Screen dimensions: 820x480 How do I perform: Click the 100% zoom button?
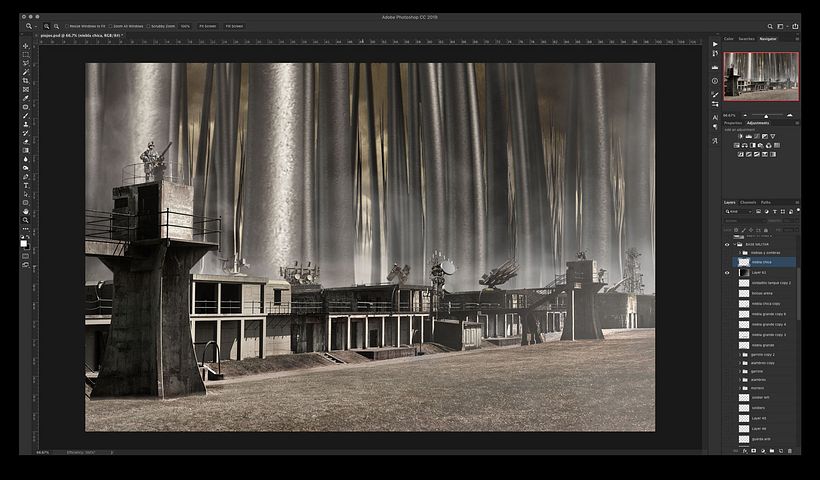(x=185, y=26)
